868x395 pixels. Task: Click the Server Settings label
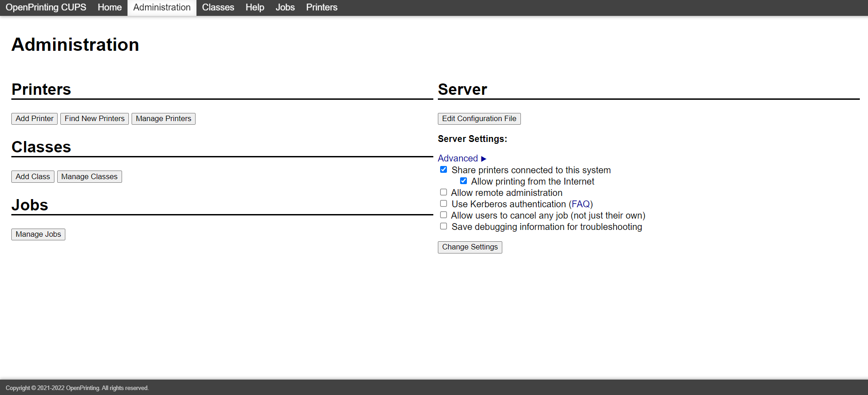(472, 139)
